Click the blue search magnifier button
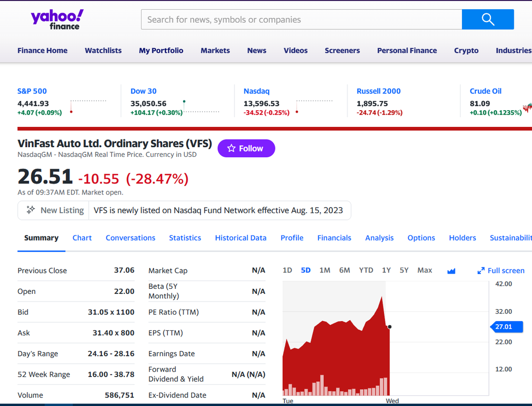The image size is (532, 406). click(487, 19)
